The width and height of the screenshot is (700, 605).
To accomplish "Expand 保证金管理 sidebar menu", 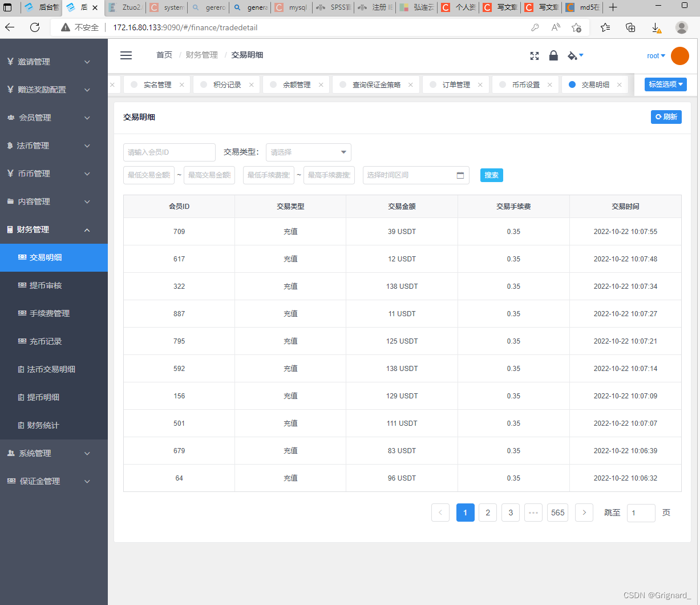I will pos(54,481).
